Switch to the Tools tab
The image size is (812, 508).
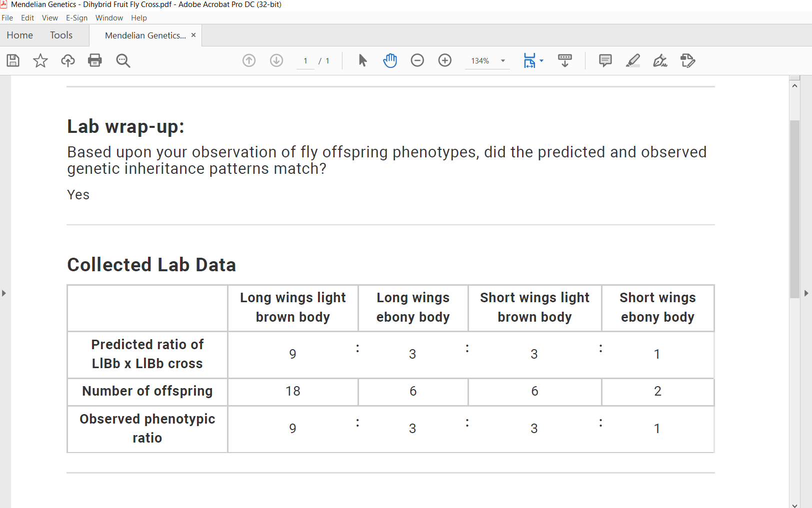61,35
